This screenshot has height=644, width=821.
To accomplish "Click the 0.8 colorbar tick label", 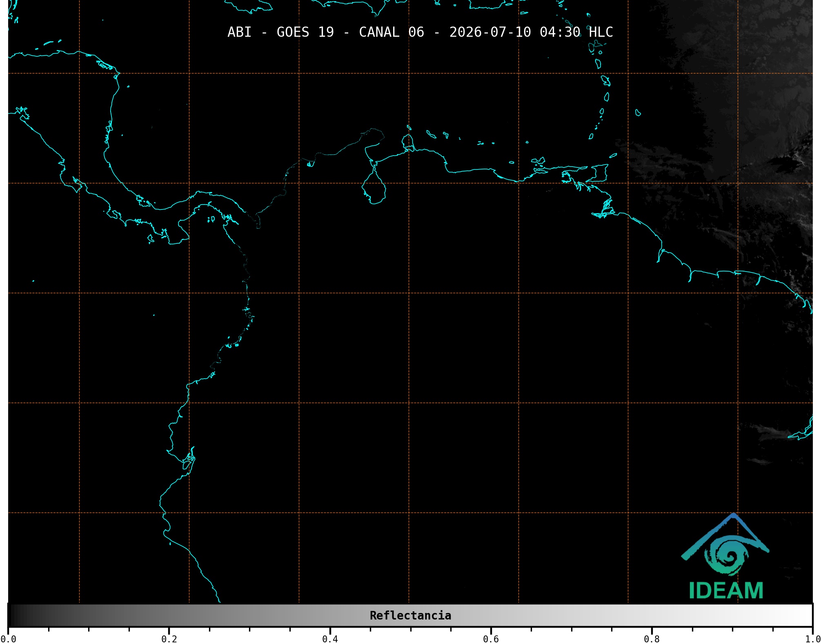I will (x=652, y=639).
